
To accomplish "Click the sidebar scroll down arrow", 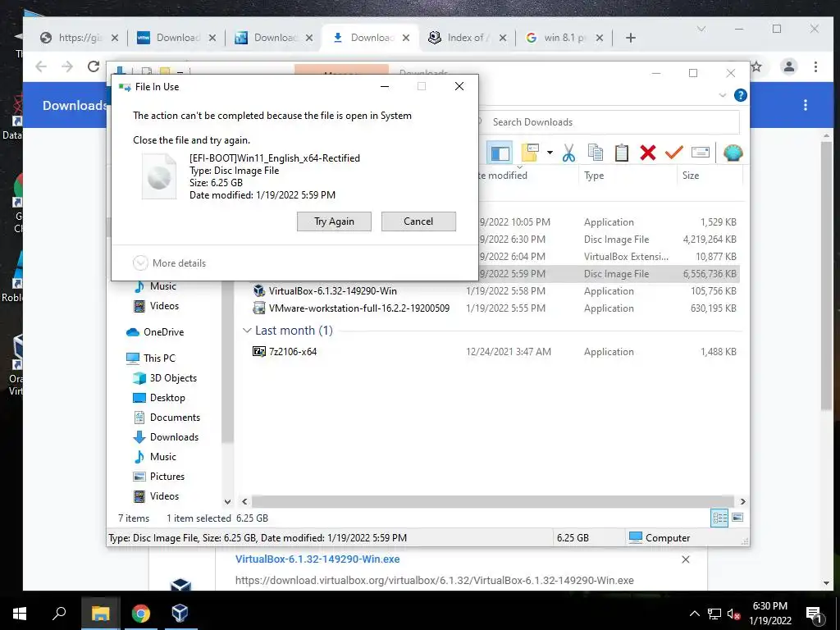I will pyautogui.click(x=228, y=502).
